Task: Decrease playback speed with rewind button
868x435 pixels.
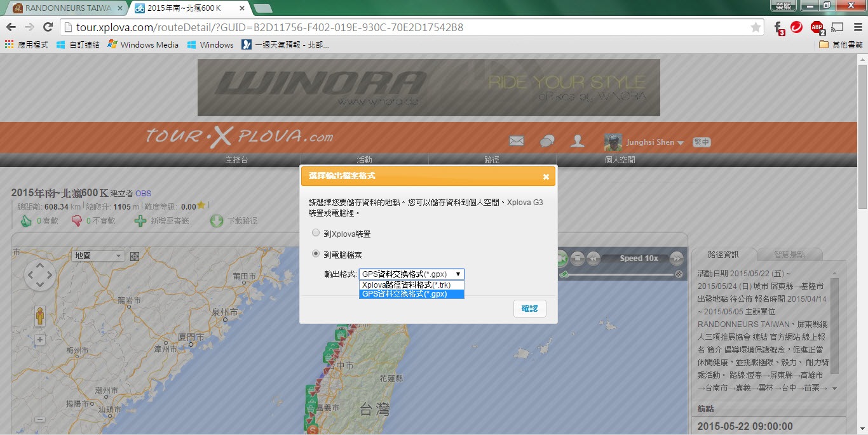Action: tap(593, 258)
